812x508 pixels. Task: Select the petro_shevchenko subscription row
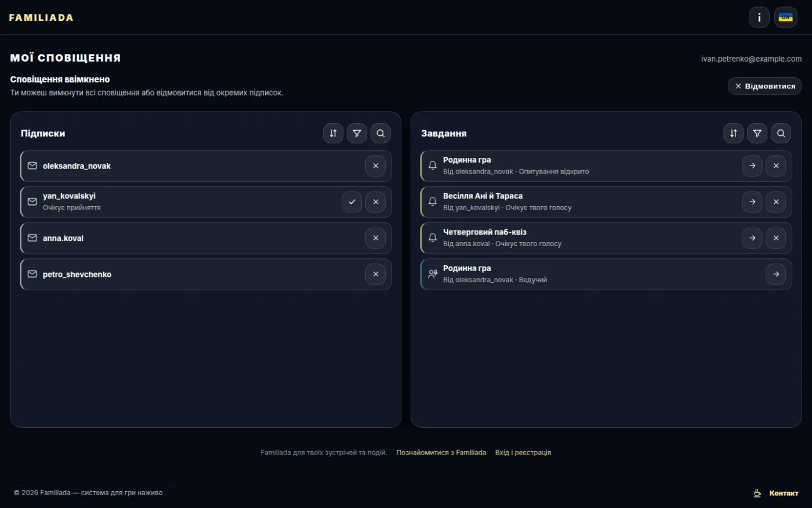(x=206, y=274)
